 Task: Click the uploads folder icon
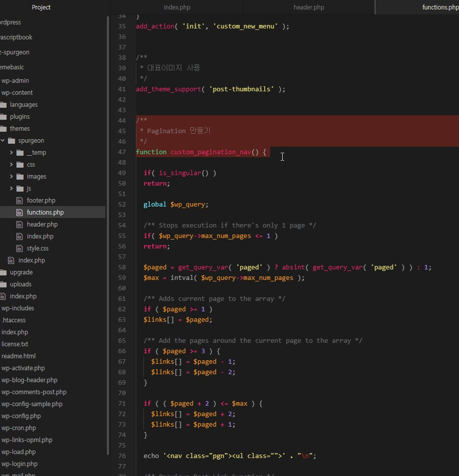[x=3, y=284]
